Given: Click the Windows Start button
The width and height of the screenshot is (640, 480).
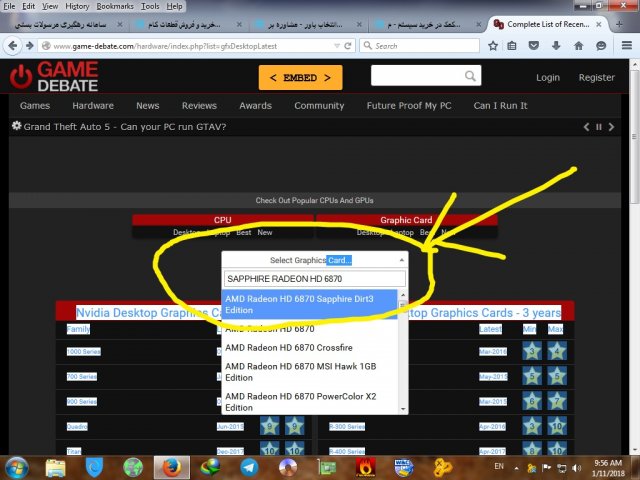Looking at the screenshot, I should click(x=18, y=466).
